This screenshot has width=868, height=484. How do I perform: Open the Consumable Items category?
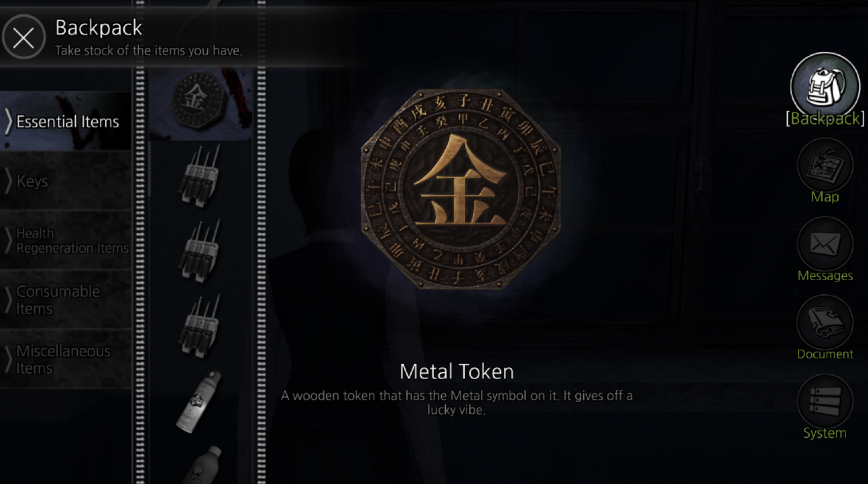(x=66, y=300)
